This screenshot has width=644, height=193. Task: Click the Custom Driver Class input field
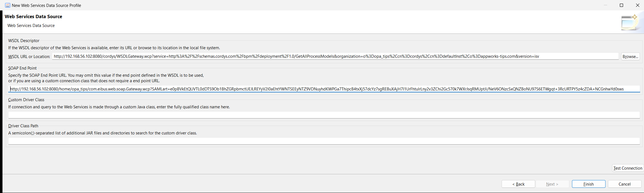(x=324, y=115)
